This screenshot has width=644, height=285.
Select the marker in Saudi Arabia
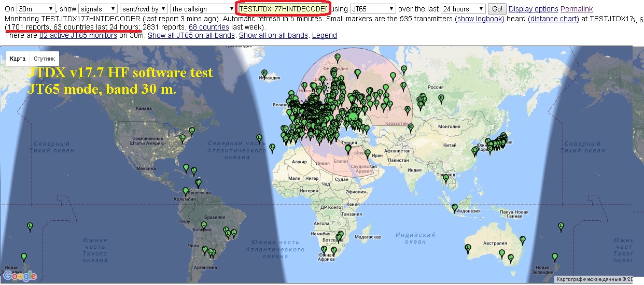click(348, 149)
